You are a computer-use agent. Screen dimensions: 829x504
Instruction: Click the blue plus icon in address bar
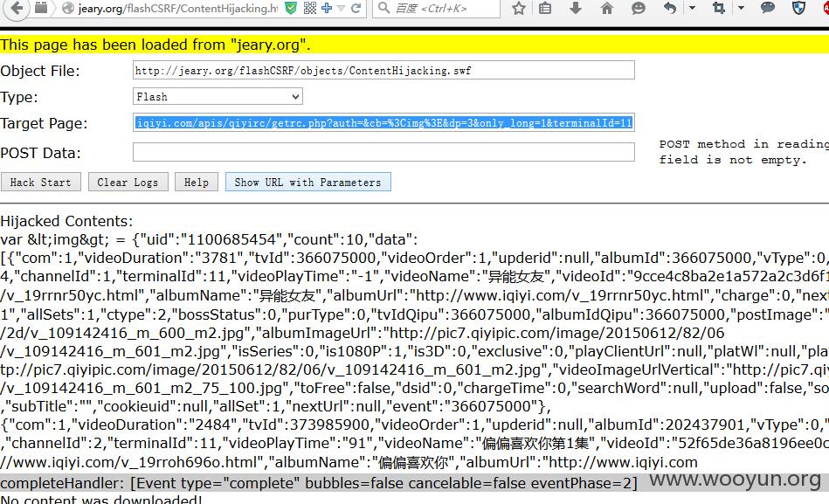(x=326, y=8)
